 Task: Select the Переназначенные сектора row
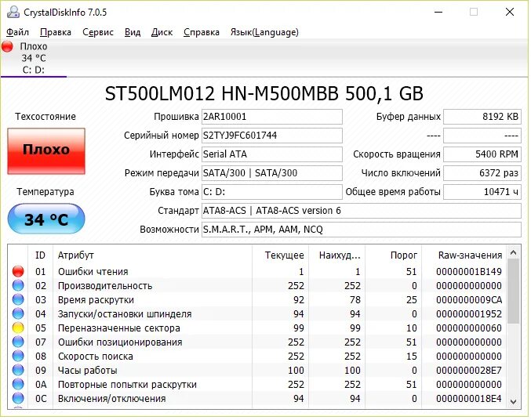coord(257,328)
